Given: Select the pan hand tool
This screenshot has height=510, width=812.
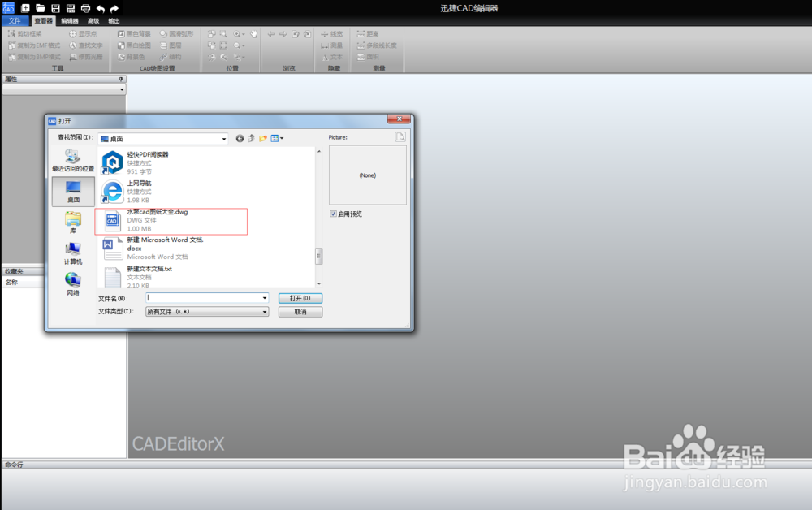Looking at the screenshot, I should tap(253, 33).
